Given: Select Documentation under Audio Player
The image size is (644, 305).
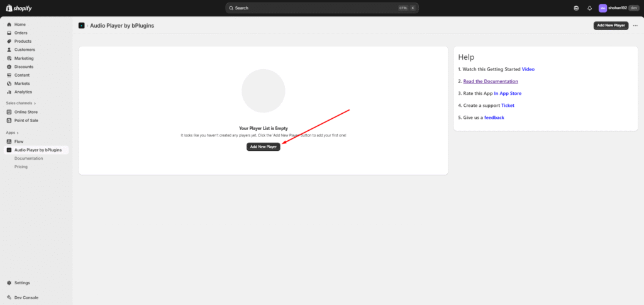Looking at the screenshot, I should (x=28, y=158).
